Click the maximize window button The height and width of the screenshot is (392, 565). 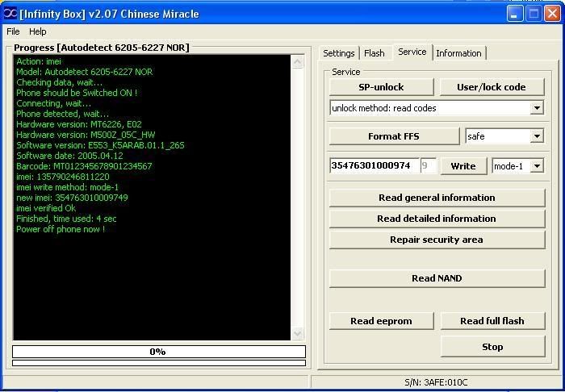[534, 14]
